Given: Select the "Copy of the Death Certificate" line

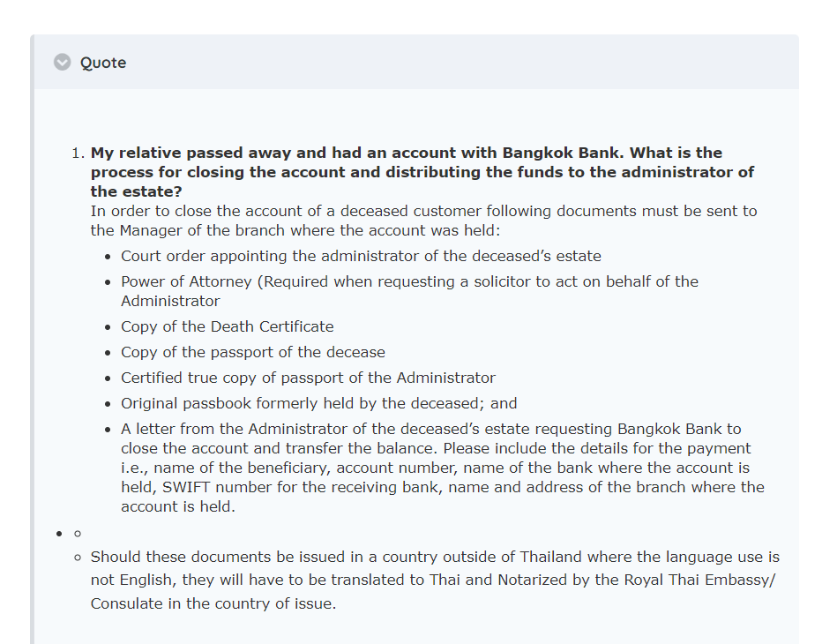Looking at the screenshot, I should [228, 326].
